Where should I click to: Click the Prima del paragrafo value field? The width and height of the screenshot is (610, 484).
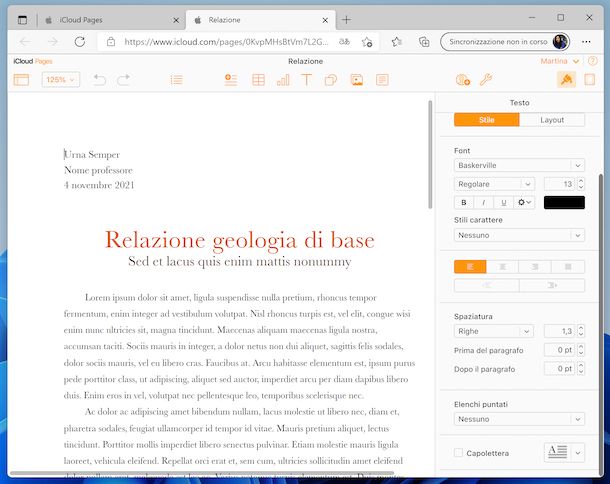(x=559, y=350)
